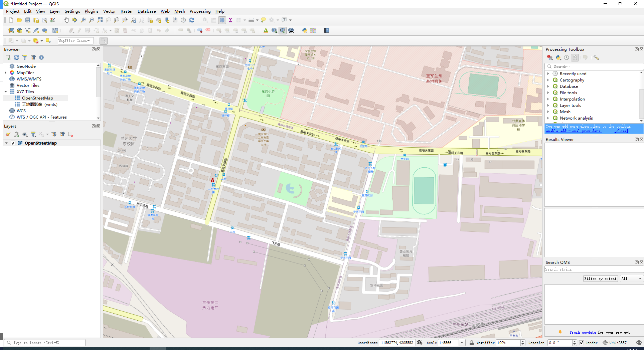
Task: Close the enable additional providers notice
Action: pos(621,131)
